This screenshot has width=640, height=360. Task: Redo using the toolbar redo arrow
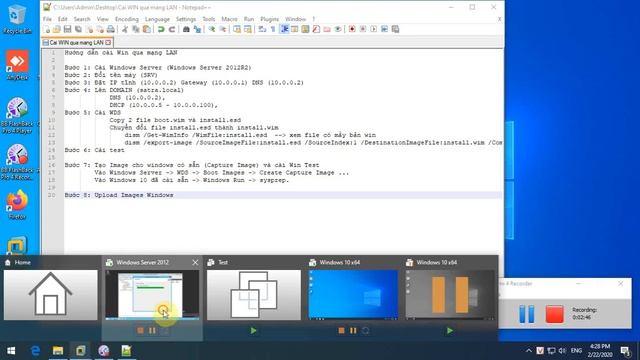[171, 29]
